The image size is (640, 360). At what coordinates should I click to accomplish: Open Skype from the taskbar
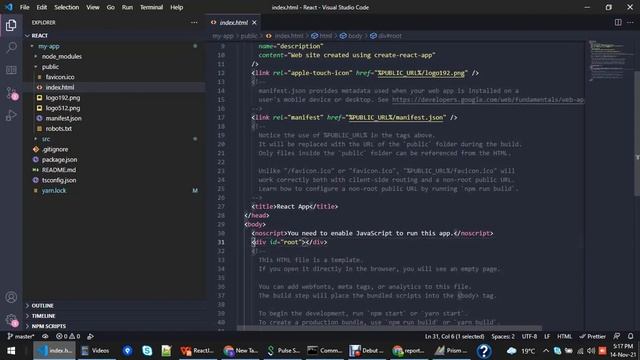click(147, 351)
